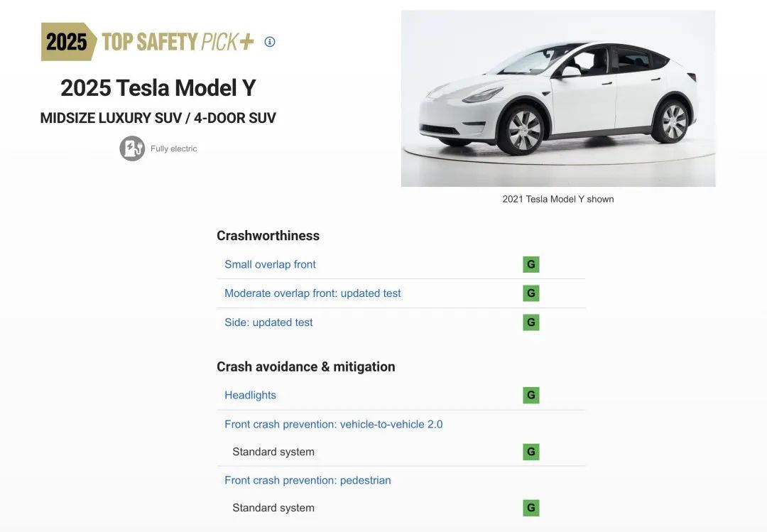Image resolution: width=767 pixels, height=532 pixels.
Task: Click the G rating for Side updated test
Action: point(531,322)
